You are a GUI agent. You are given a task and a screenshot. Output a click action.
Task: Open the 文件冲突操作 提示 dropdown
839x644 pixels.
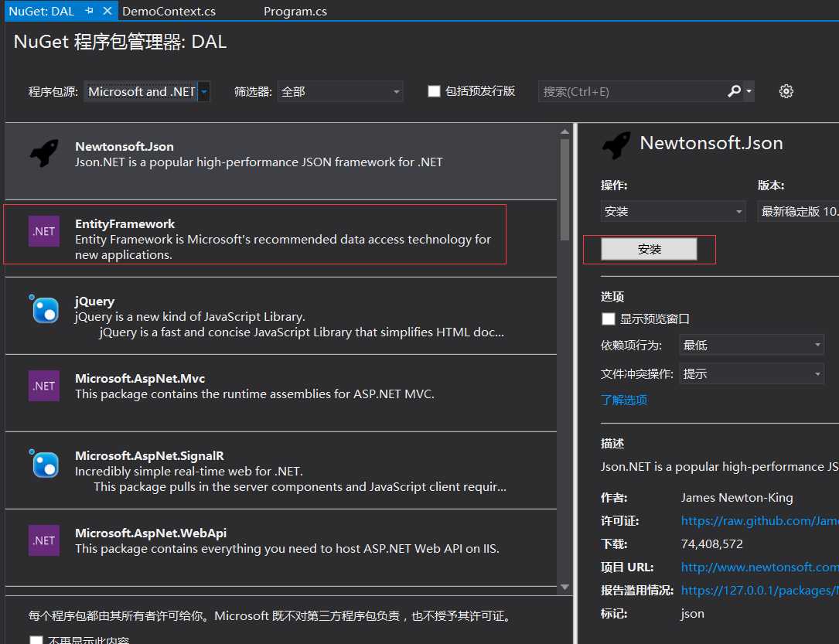pos(752,374)
